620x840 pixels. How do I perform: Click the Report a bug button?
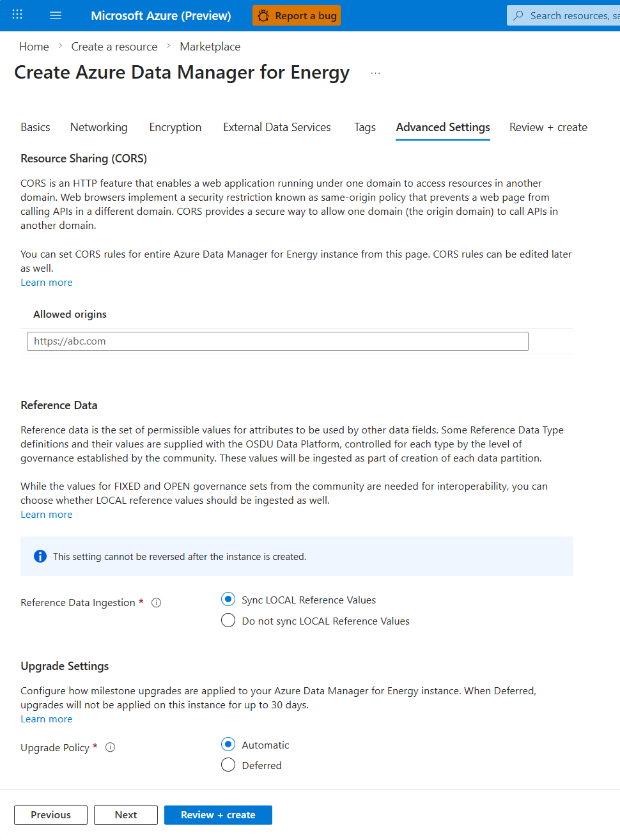point(297,15)
